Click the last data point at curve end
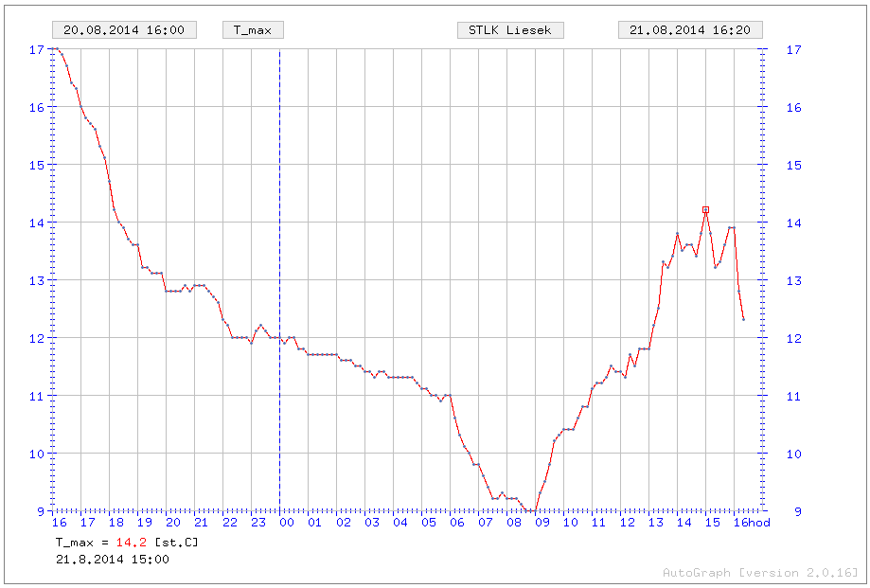 pos(743,319)
